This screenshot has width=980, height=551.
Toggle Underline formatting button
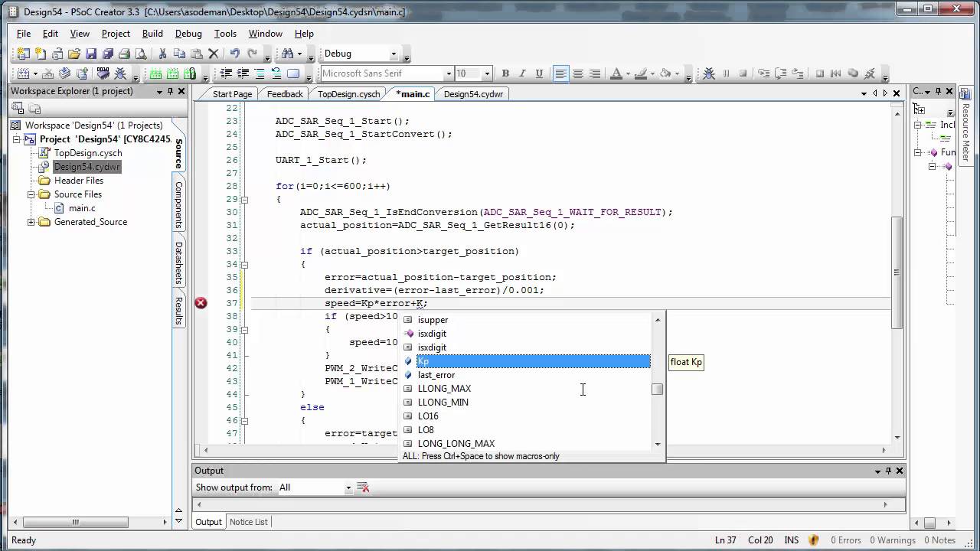coord(539,73)
